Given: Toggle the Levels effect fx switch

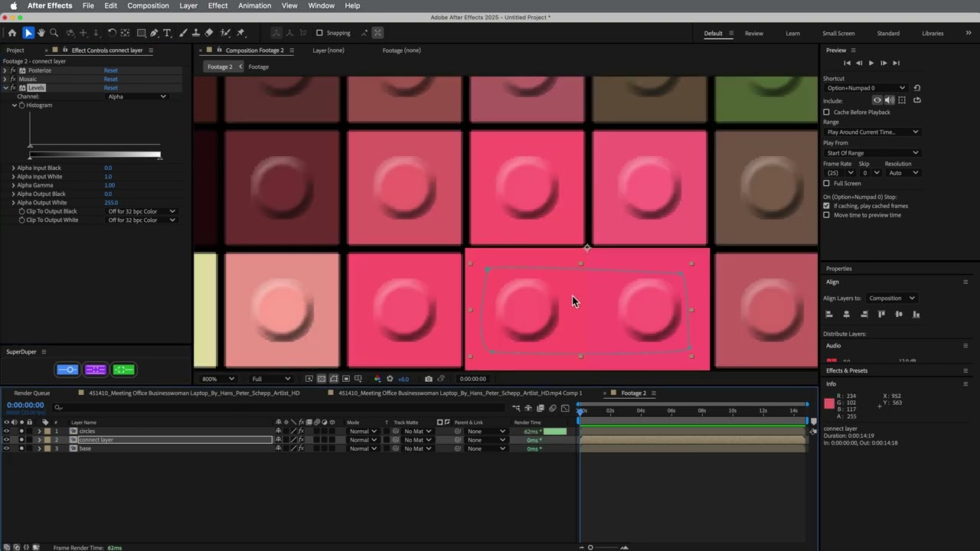Looking at the screenshot, I should 13,88.
